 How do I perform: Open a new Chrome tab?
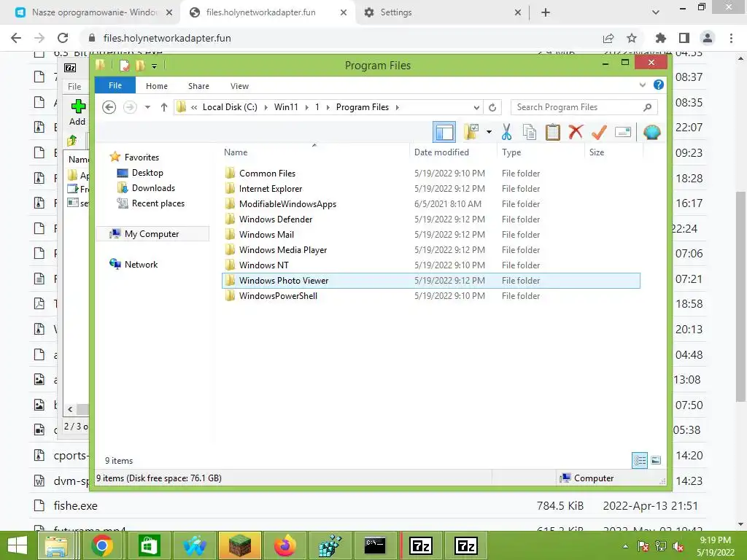(x=546, y=12)
